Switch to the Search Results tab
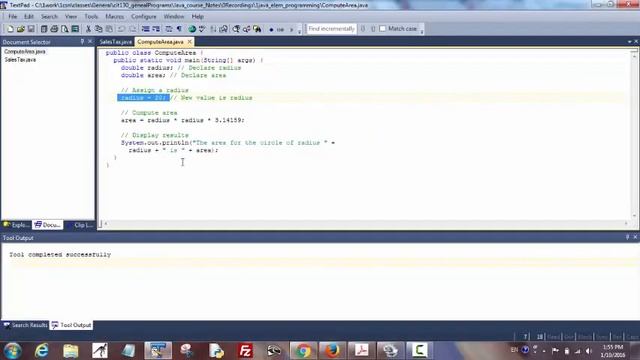 25,325
